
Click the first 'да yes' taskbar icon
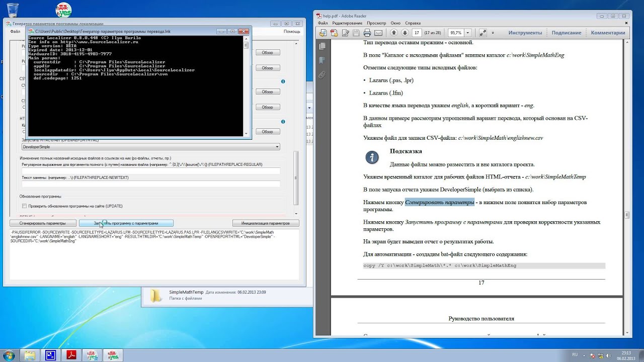[x=92, y=355]
